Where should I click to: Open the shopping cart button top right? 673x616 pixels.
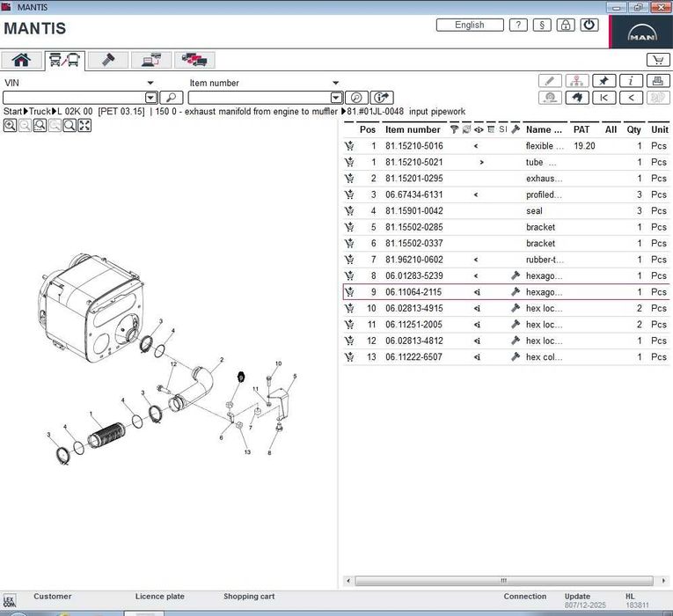pos(657,60)
